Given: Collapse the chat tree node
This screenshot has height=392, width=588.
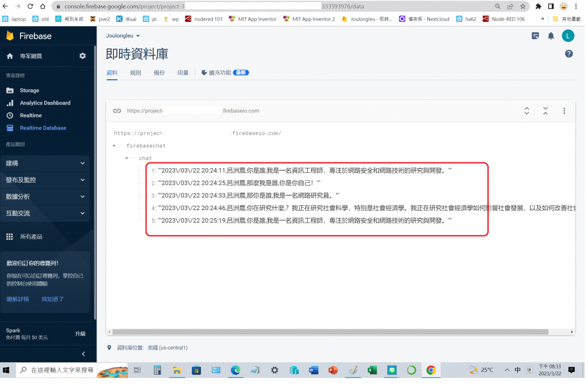Looking at the screenshot, I should click(x=127, y=158).
